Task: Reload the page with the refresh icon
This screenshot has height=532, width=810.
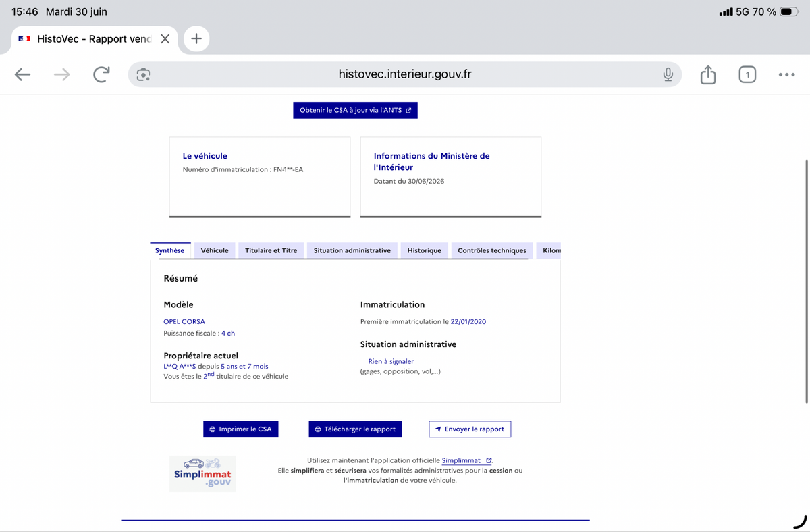Action: click(101, 74)
